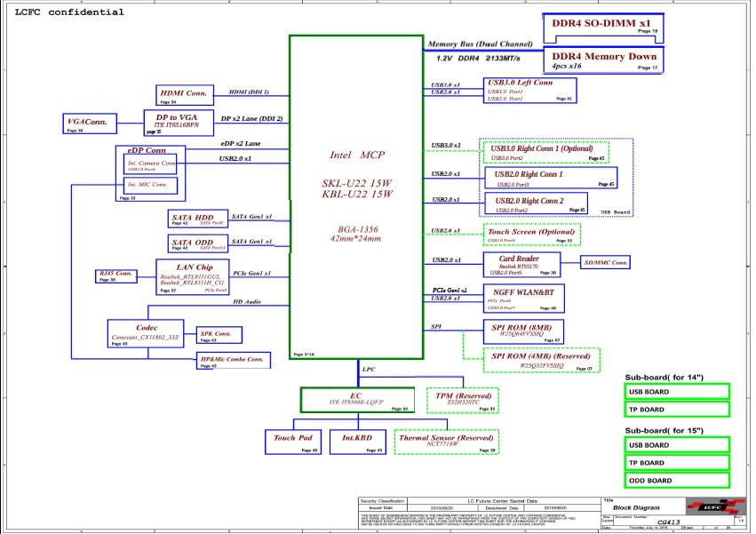The image size is (756, 534).
Task: Click the Codec Conexant block
Action: (x=145, y=333)
